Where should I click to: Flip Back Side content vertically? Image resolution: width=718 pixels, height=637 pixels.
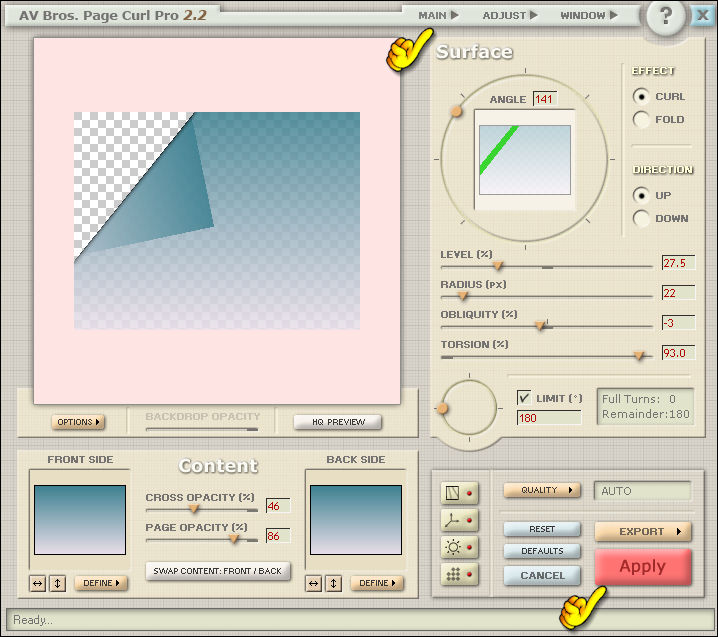click(334, 583)
